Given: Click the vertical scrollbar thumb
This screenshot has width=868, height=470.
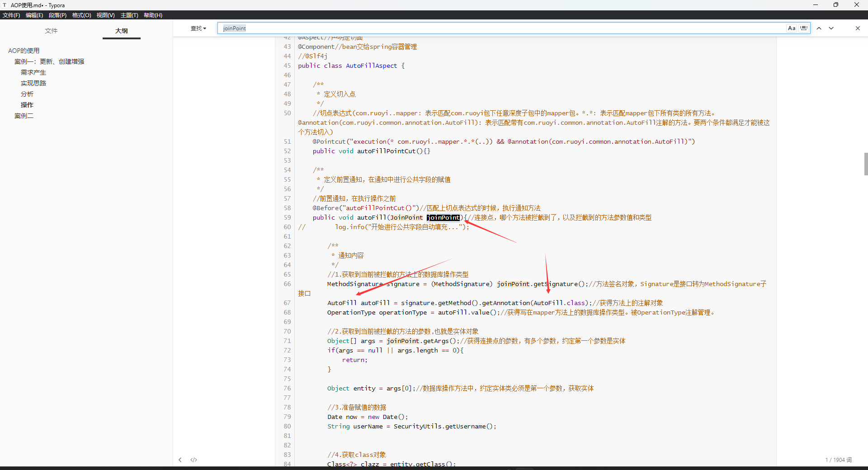Looking at the screenshot, I should coord(866,164).
